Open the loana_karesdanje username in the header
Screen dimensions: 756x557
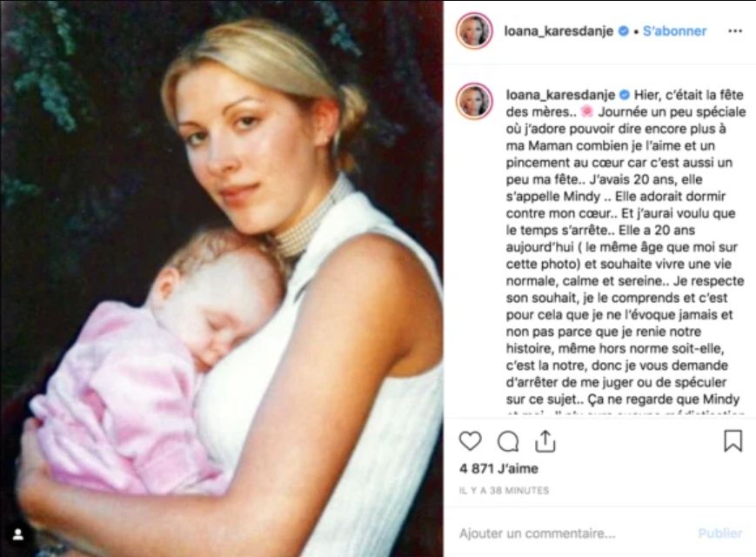[x=559, y=30]
